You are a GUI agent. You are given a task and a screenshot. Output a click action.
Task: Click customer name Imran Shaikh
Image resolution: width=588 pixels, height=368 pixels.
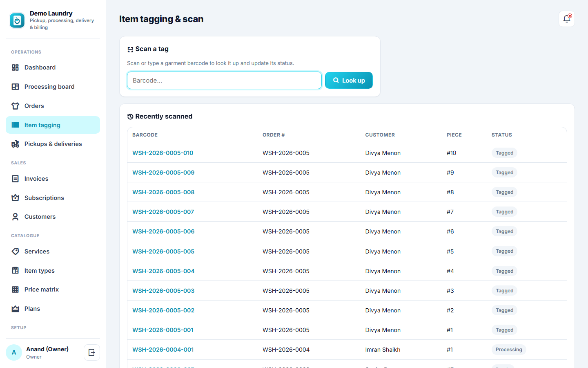coord(383,350)
